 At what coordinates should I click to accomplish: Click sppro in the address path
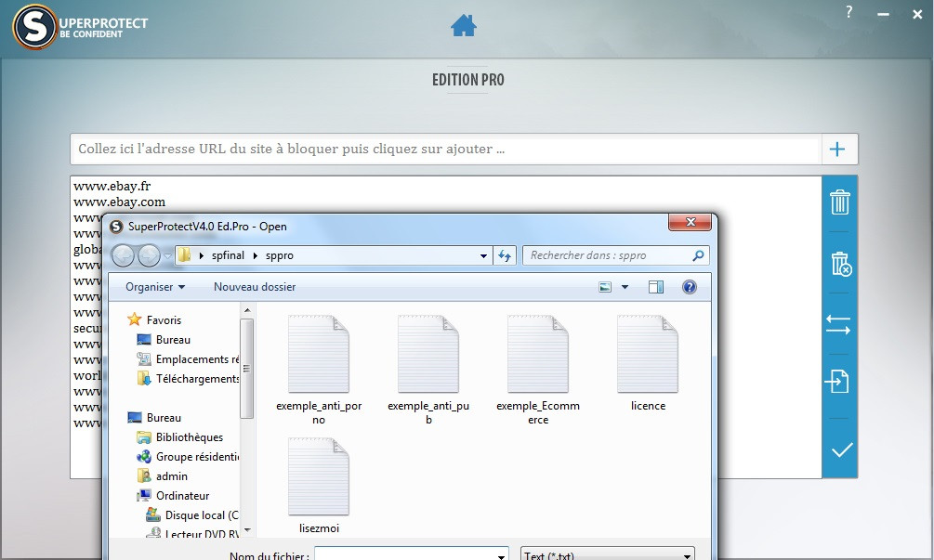[280, 256]
